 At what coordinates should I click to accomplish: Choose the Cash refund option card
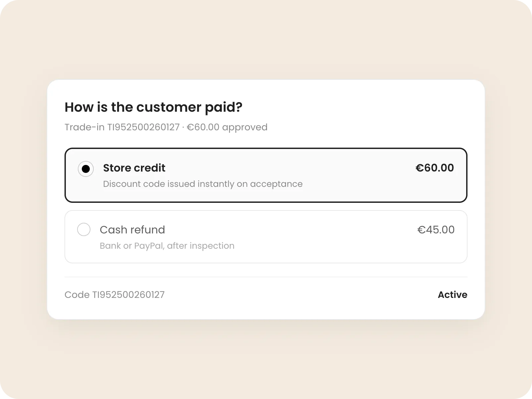point(266,237)
